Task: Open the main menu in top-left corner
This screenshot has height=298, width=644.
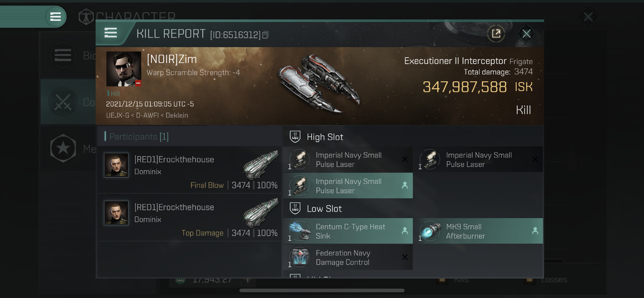Action: click(55, 17)
